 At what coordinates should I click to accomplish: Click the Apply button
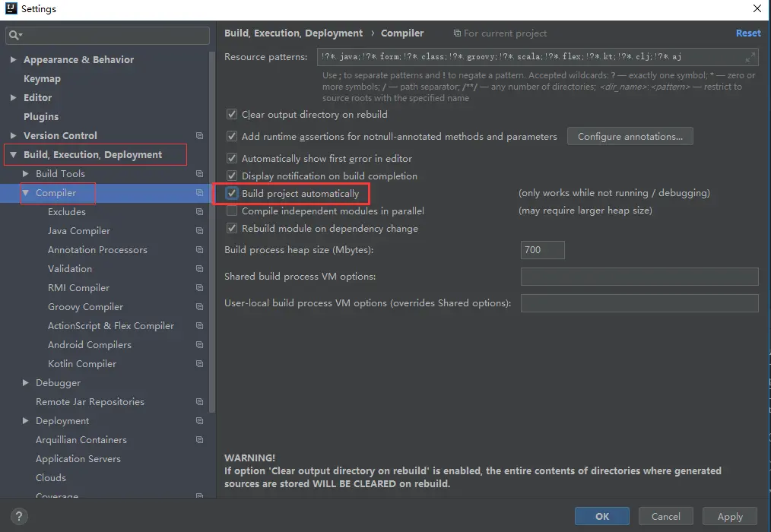730,516
